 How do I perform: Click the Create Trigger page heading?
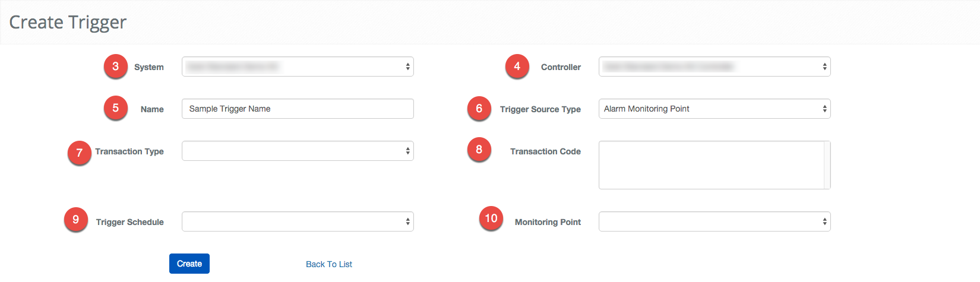click(x=68, y=22)
